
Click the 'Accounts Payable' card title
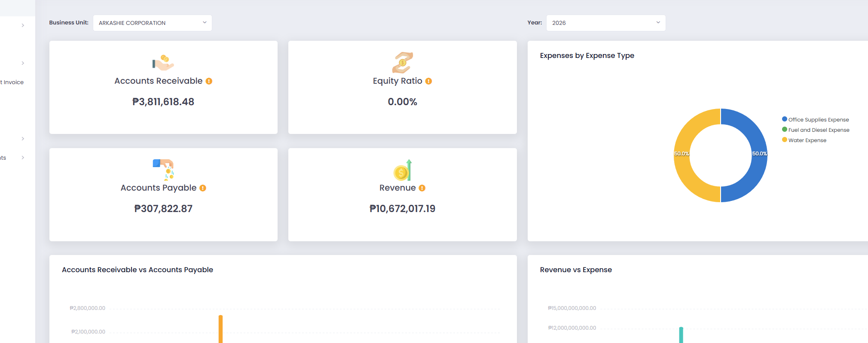click(159, 188)
